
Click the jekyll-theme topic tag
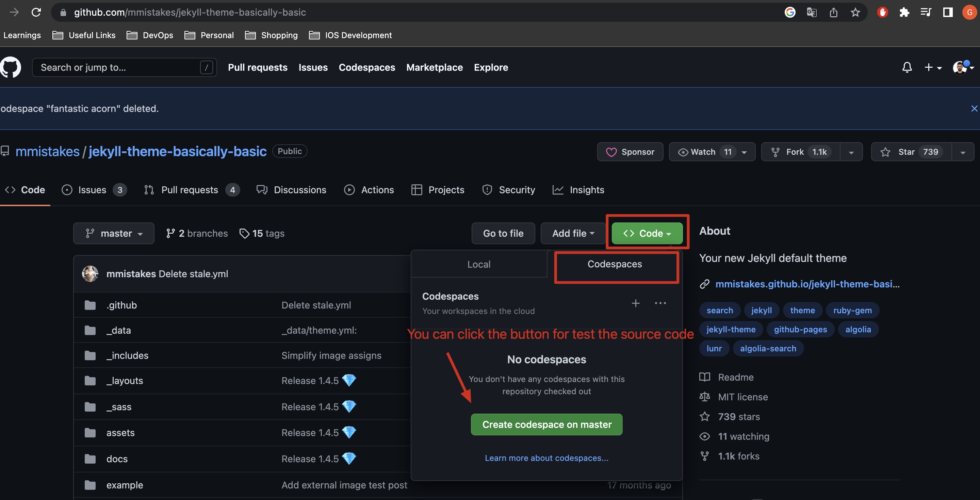coord(731,329)
